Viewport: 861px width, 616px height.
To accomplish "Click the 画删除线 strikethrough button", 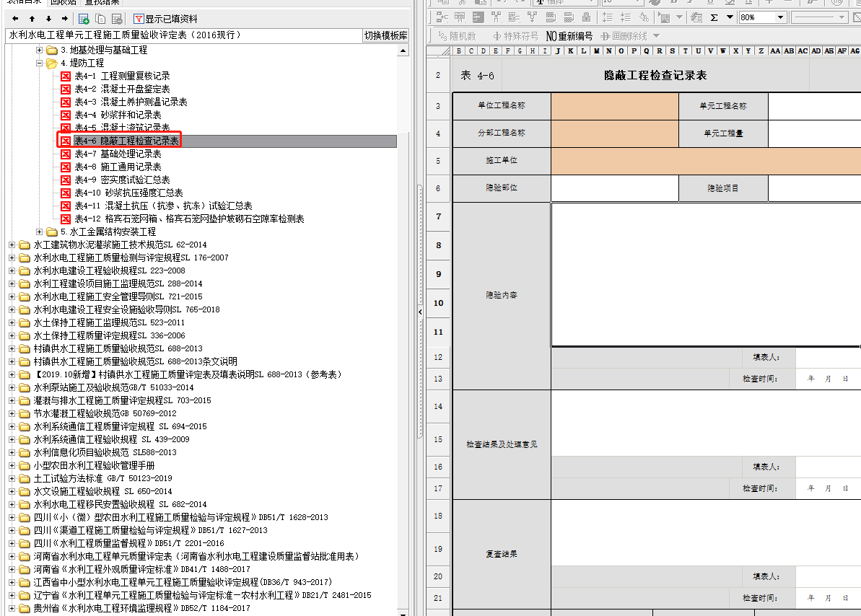I will (624, 36).
